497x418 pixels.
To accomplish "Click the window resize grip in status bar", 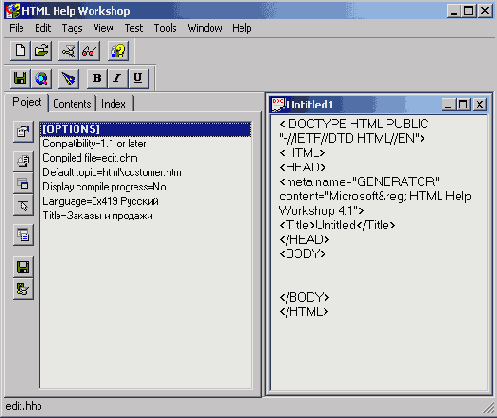I will [x=489, y=407].
